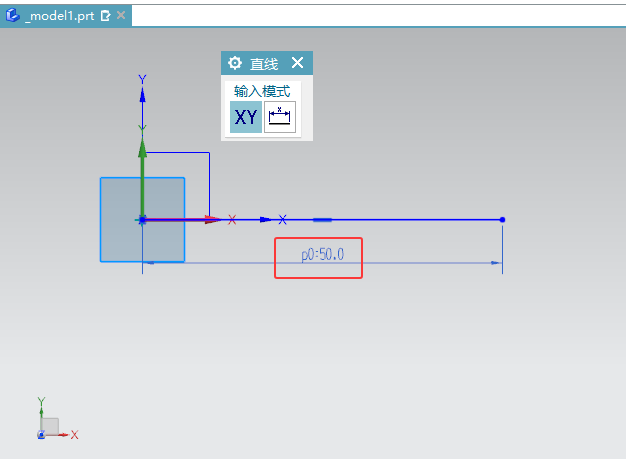
Task: Select the sketch origin point
Action: 142,220
